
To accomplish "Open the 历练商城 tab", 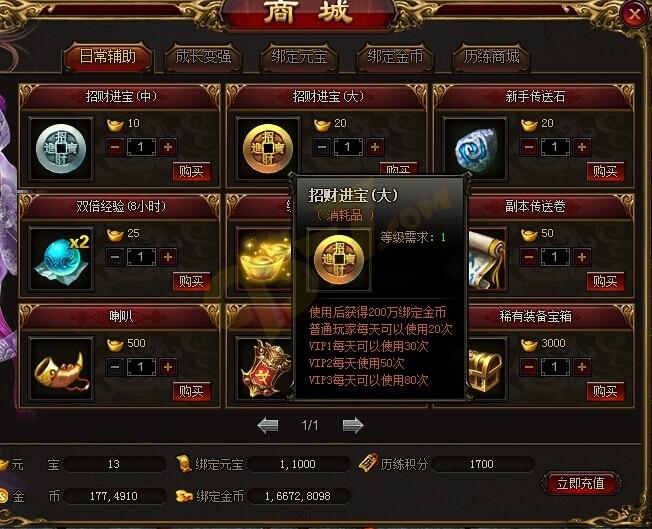I will click(491, 57).
